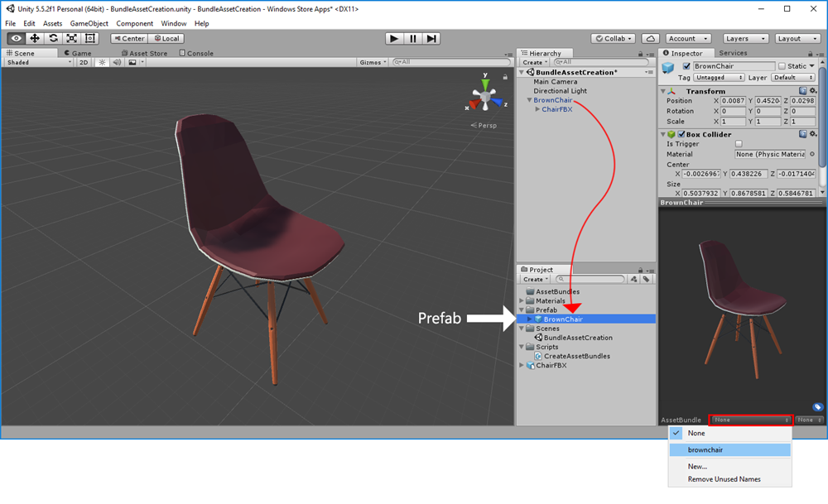Image resolution: width=828 pixels, height=504 pixels.
Task: Click the Step frame button
Action: (x=431, y=39)
